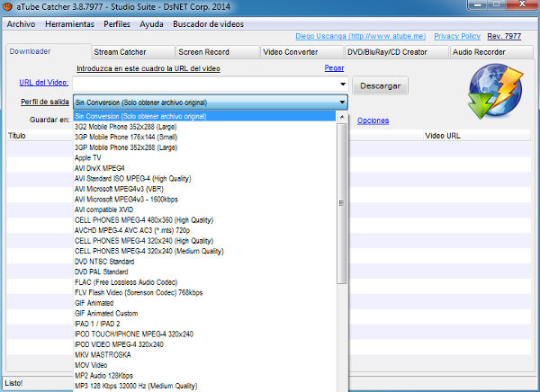Click the Descargar button
Viewport: 540px width, 392px height.
pos(380,85)
